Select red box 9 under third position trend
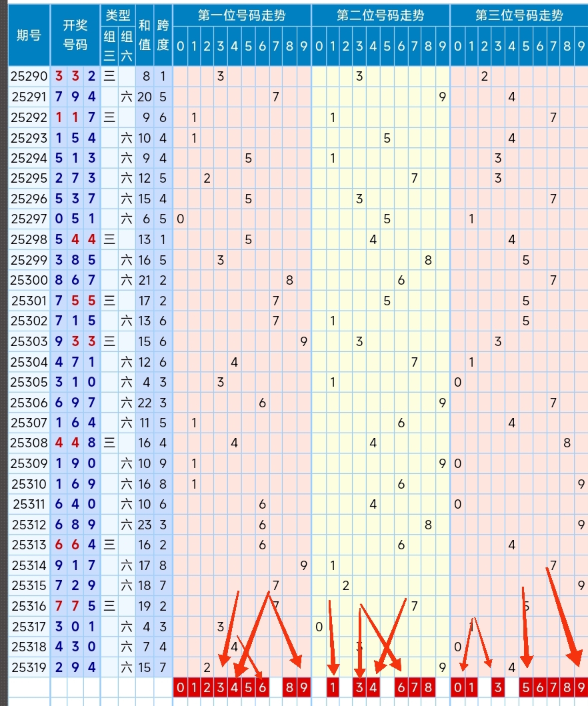Viewport: 588px width, 706px height. pyautogui.click(x=581, y=687)
